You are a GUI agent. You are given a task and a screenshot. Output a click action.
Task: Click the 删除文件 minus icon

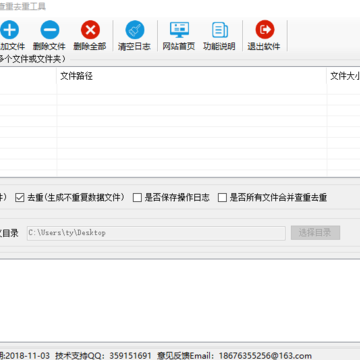point(50,30)
